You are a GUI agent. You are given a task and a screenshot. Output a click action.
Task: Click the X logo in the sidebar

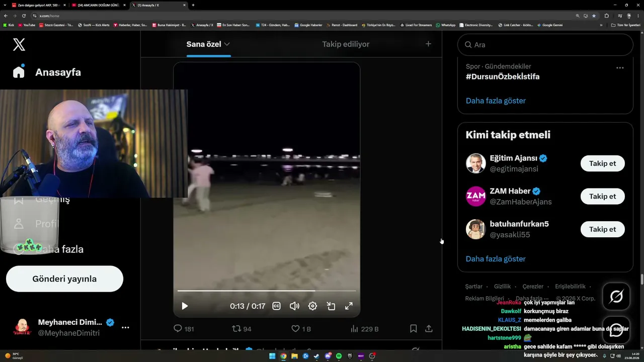tap(19, 45)
